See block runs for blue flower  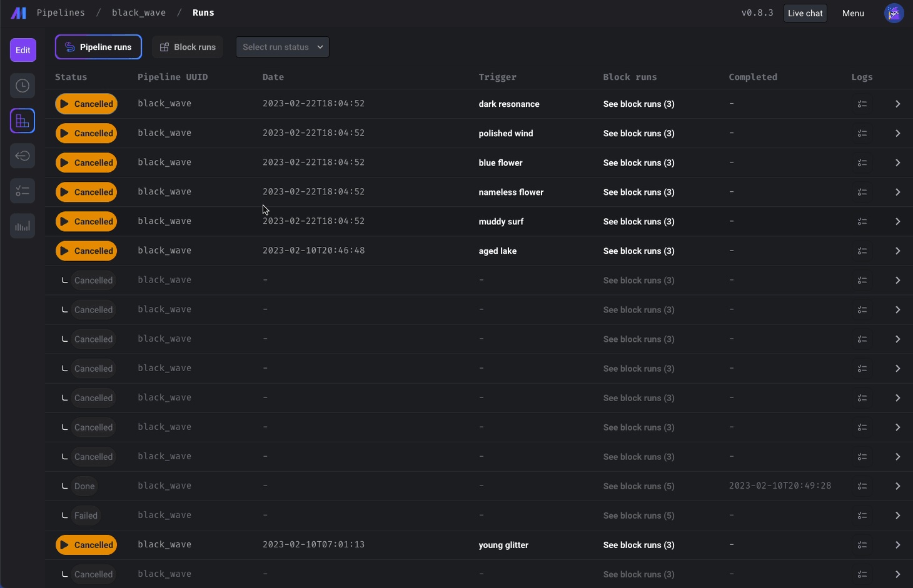coord(638,162)
